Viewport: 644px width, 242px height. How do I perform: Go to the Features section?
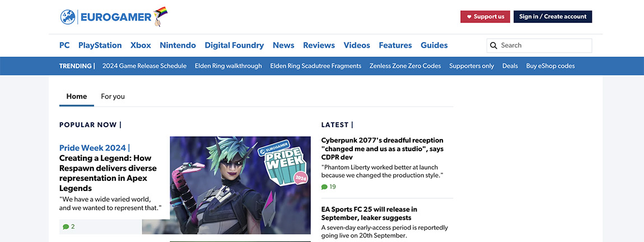tap(395, 45)
